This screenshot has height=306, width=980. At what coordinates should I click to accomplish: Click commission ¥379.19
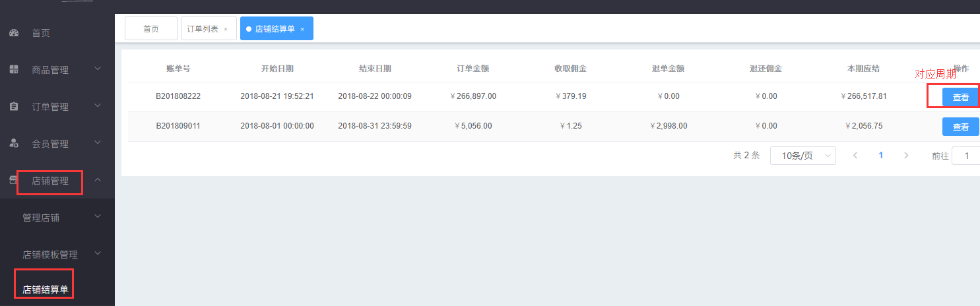tap(571, 96)
